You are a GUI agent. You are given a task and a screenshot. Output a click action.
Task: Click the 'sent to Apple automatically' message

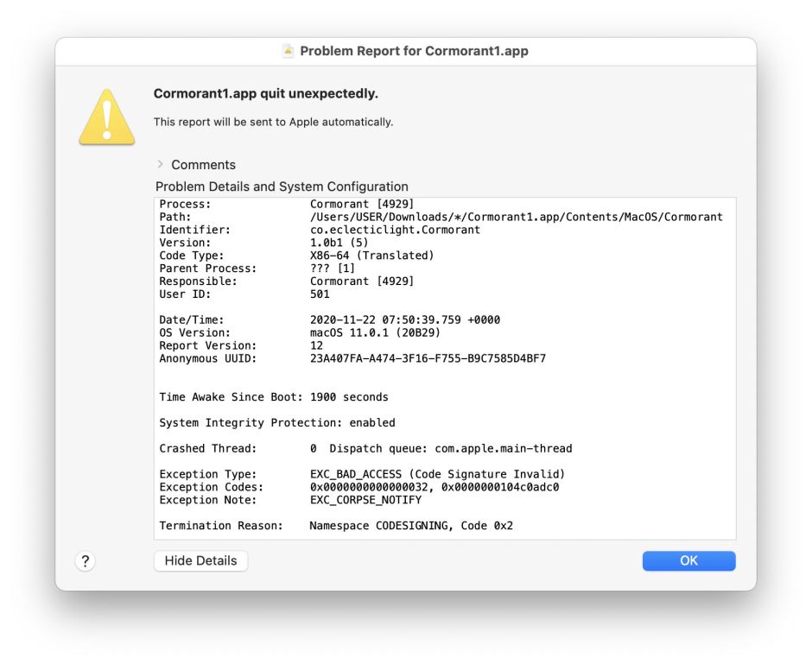273,122
